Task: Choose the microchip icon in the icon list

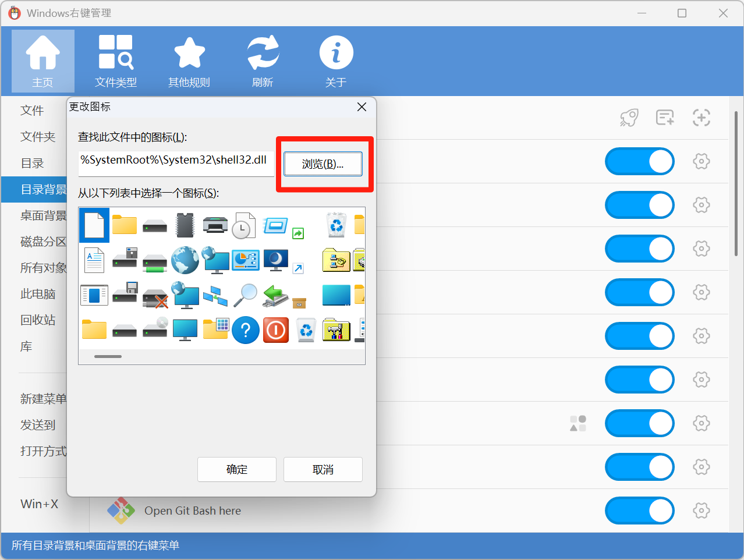Action: click(x=185, y=225)
